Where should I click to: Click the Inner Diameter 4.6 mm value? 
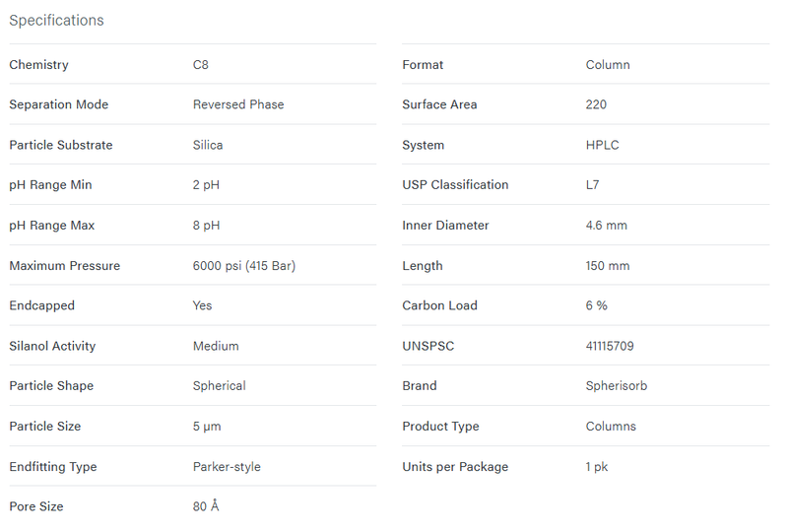(606, 226)
